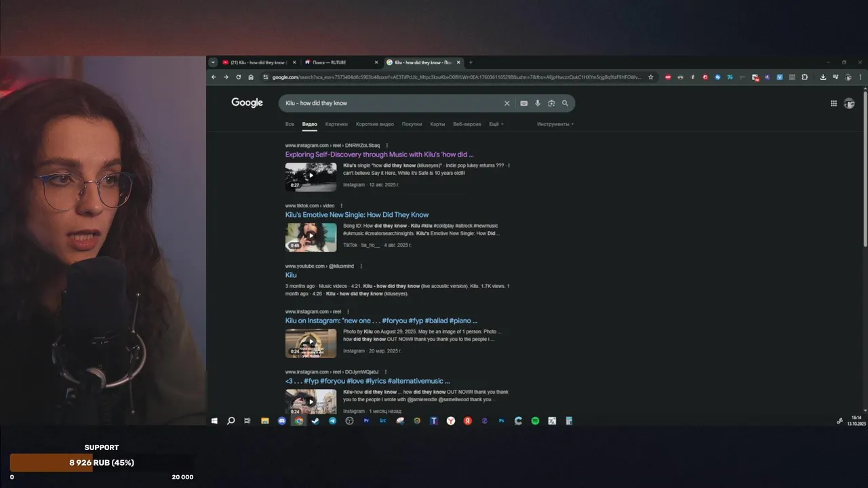The width and height of the screenshot is (868, 488).
Task: Open site info icon in address bar
Action: (x=265, y=77)
